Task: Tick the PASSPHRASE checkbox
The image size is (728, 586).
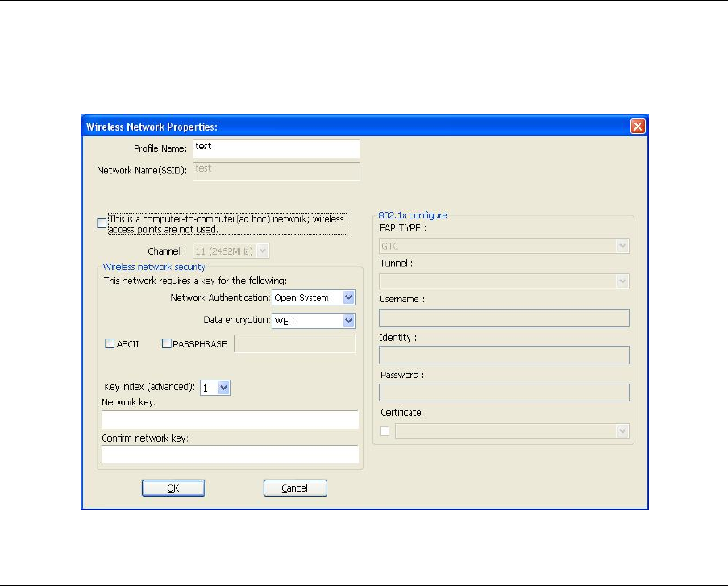Action: click(x=167, y=343)
